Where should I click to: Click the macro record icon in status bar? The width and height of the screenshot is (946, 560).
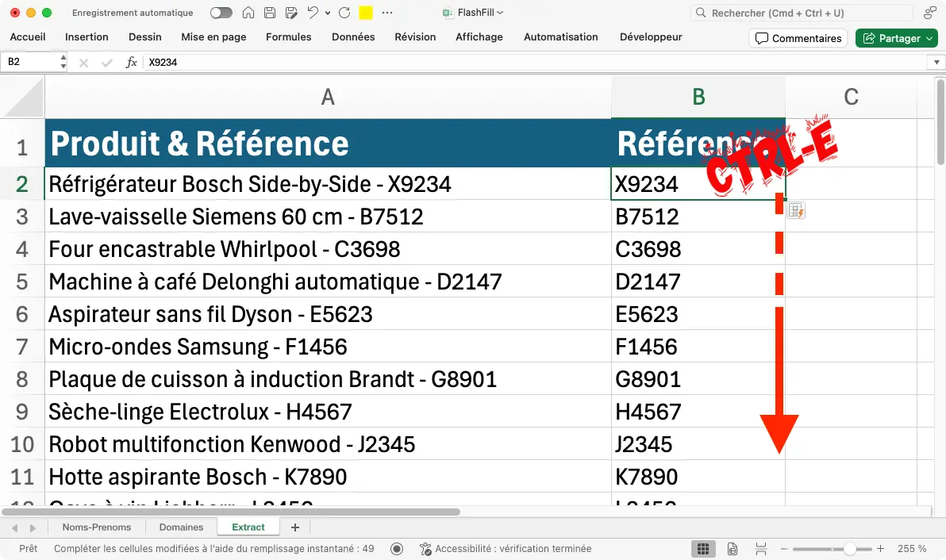pos(396,549)
